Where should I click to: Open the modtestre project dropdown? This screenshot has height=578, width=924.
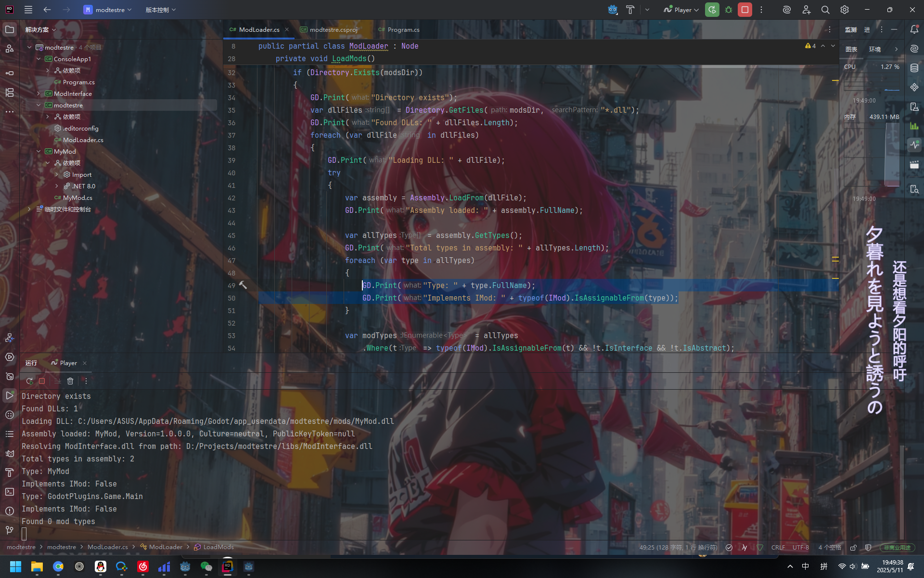click(x=108, y=10)
